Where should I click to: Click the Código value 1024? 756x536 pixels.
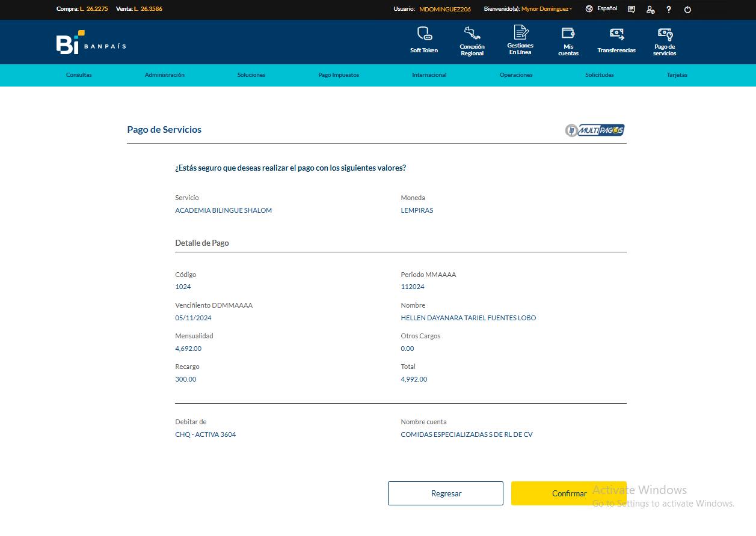pos(183,287)
